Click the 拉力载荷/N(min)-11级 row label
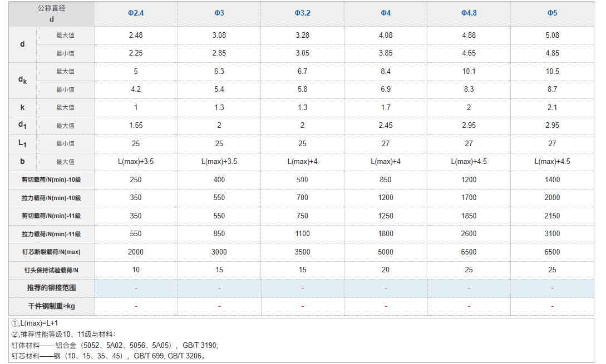 [52, 234]
